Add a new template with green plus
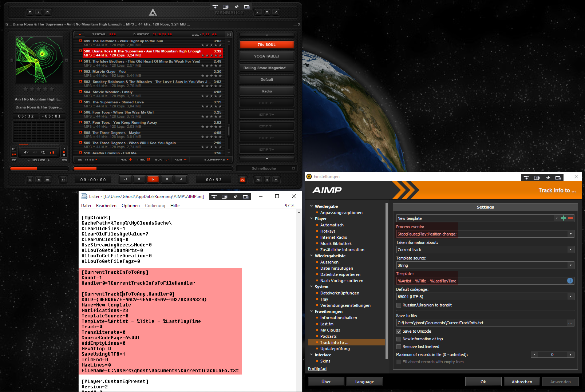Viewport: 585px width, 392px height. pos(564,218)
